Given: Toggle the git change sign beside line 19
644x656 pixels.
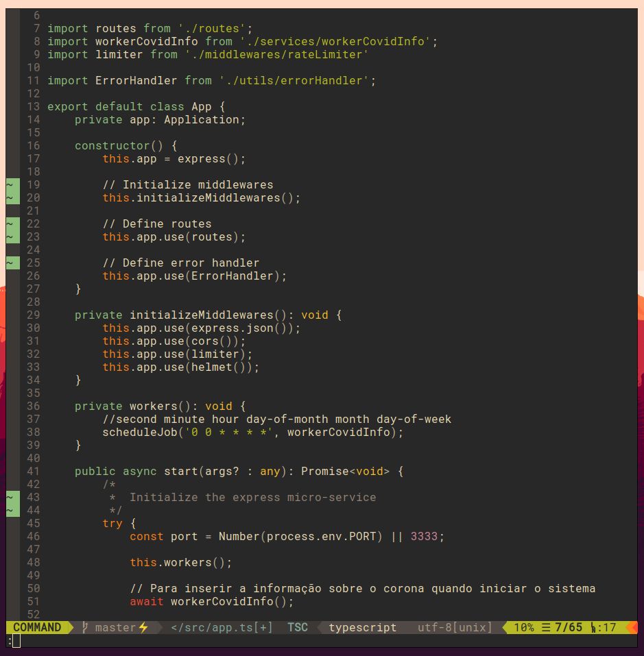Looking at the screenshot, I should (x=11, y=184).
